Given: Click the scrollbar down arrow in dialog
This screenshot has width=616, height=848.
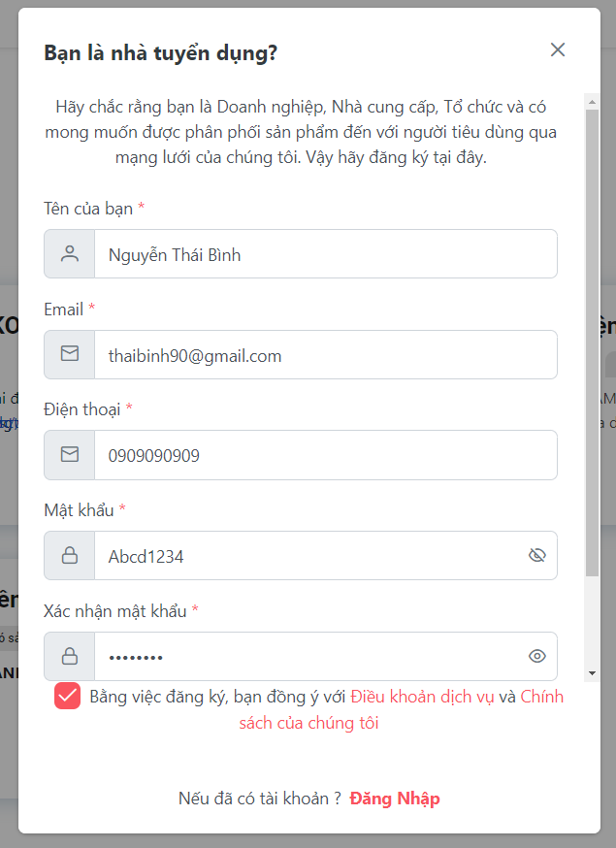Looking at the screenshot, I should (592, 673).
